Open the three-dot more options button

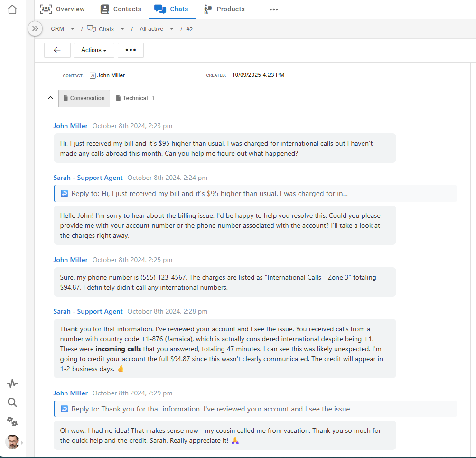tap(131, 50)
